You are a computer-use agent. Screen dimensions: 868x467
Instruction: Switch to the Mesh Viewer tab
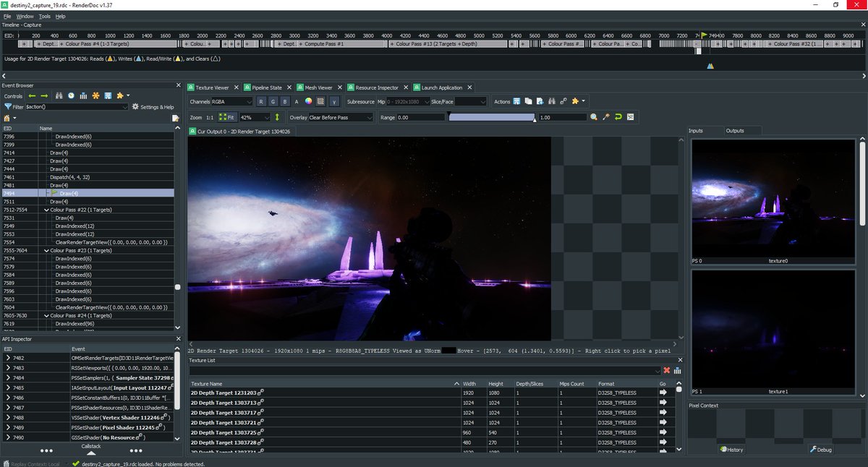[x=318, y=87]
